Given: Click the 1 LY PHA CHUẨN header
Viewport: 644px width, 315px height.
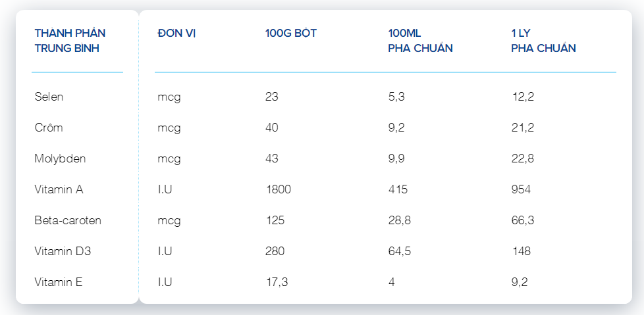Looking at the screenshot, I should 543,41.
